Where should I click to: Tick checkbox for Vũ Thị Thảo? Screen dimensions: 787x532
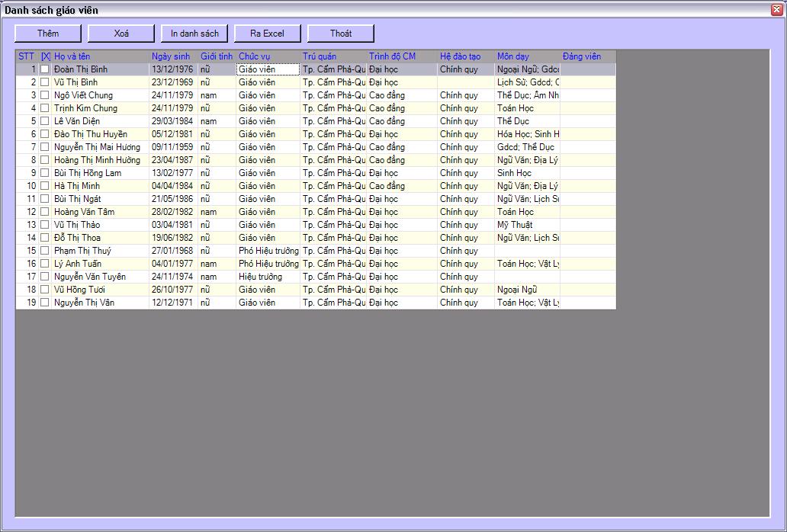tap(45, 225)
